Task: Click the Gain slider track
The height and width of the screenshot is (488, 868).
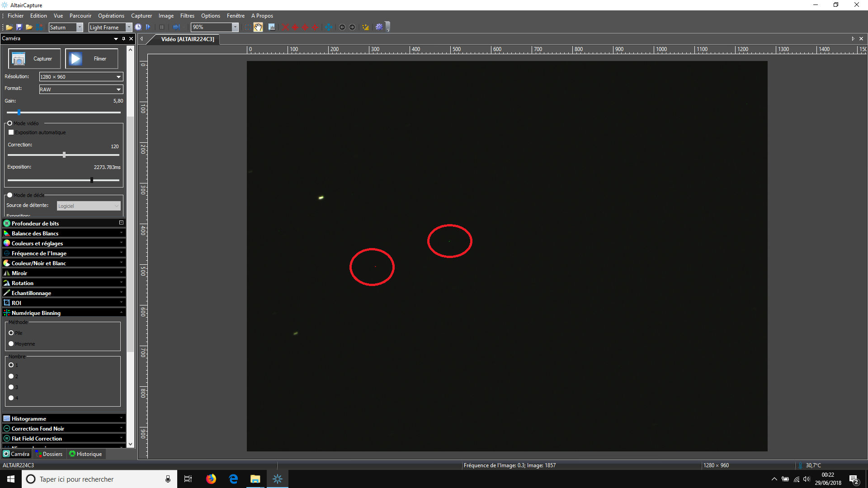Action: (68, 113)
